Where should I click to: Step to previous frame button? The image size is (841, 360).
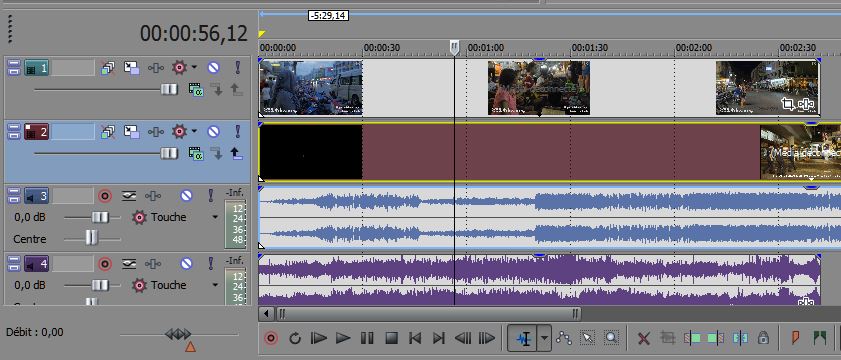[463, 338]
